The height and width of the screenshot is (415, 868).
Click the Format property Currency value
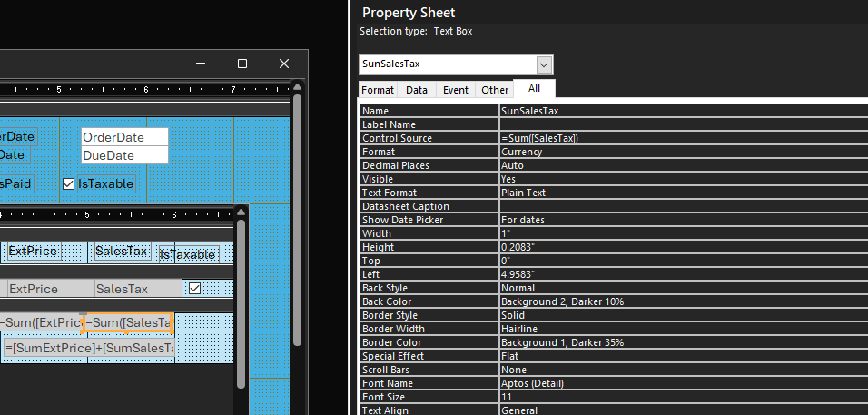click(681, 152)
